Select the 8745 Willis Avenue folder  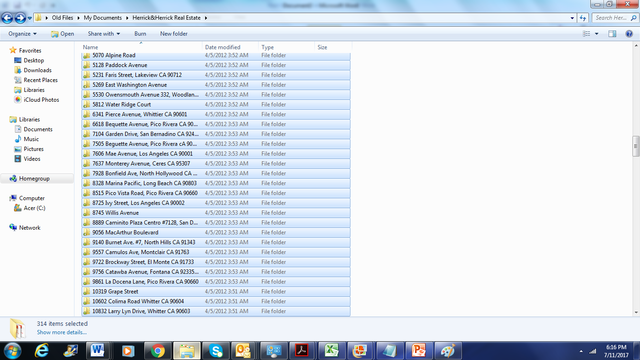(216, 213)
